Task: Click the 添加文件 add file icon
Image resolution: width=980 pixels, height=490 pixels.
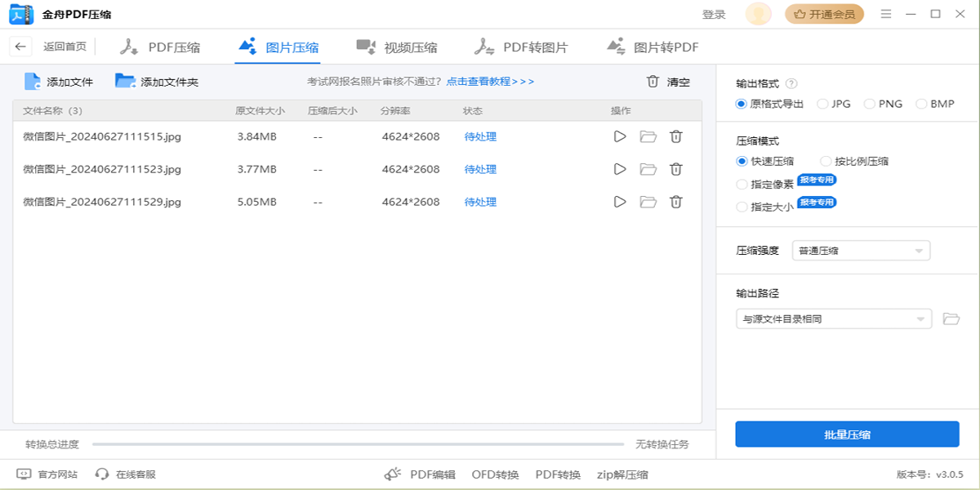Action: 33,82
